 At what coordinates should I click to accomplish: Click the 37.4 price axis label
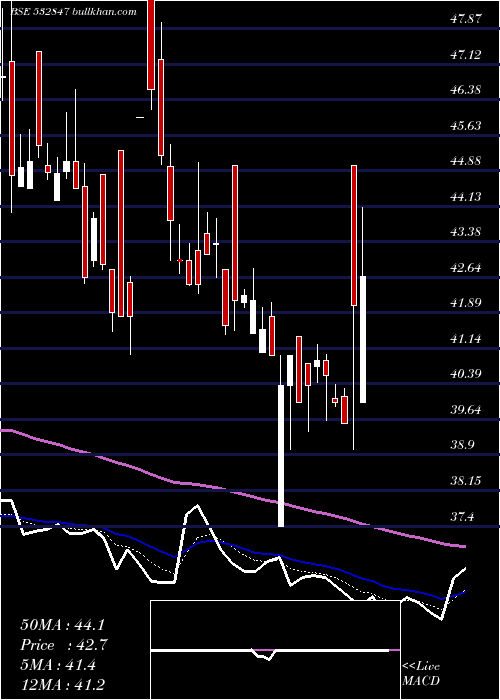[462, 517]
